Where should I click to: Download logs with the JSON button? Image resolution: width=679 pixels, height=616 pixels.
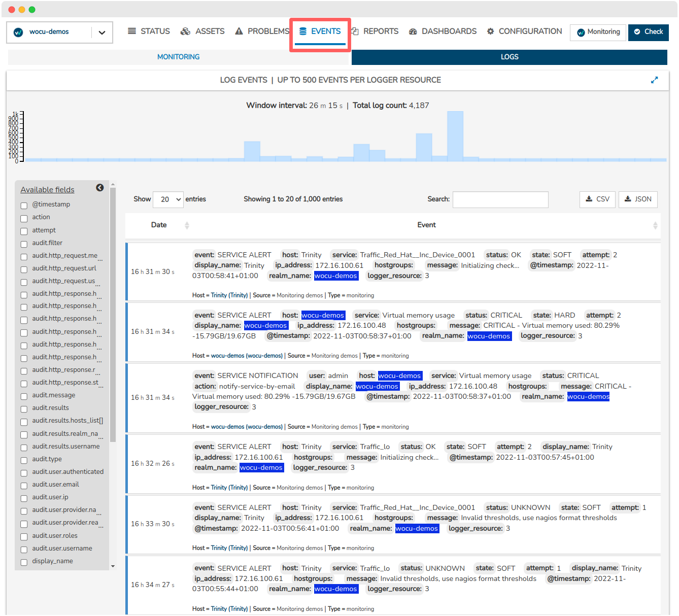[638, 199]
